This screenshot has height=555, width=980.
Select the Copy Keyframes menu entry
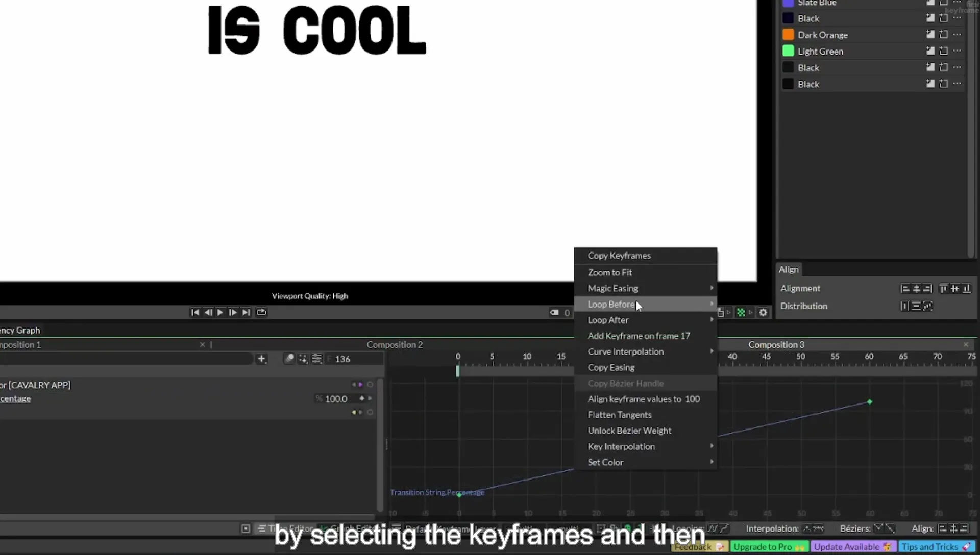point(646,256)
